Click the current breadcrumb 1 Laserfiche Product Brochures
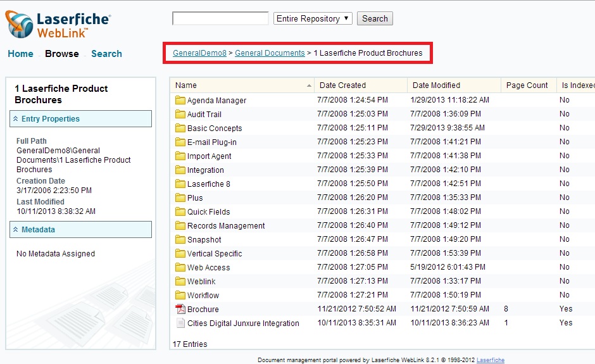Screen dimensions: 595x364 [368, 53]
